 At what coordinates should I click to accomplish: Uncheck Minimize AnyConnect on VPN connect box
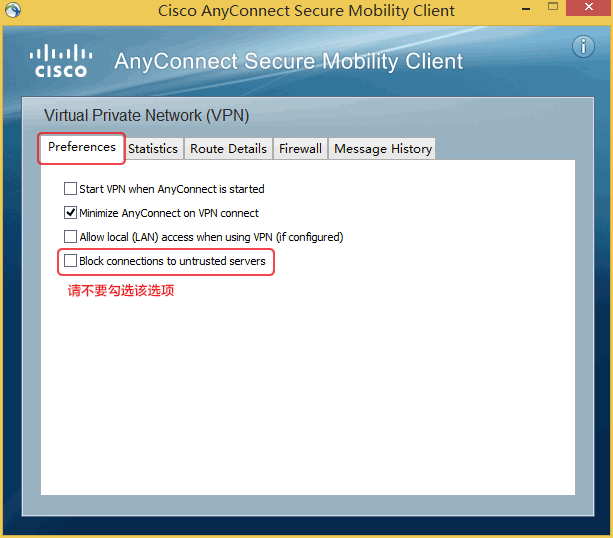tap(70, 212)
